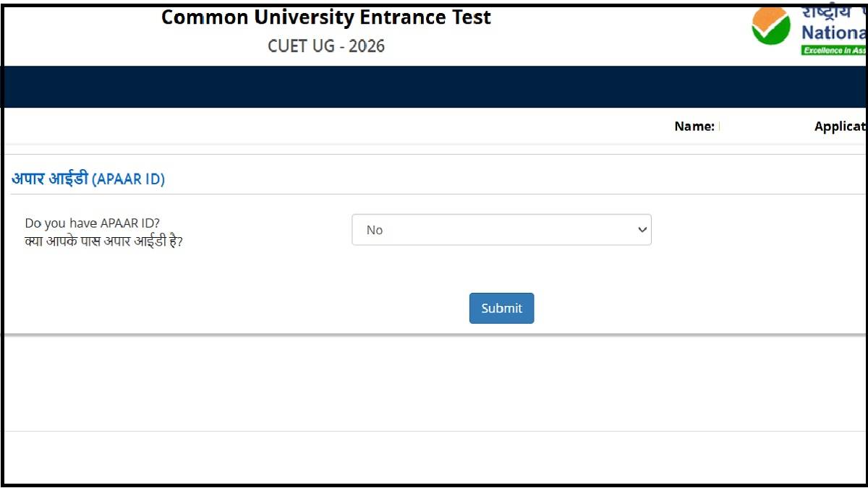Viewport: 868px width, 488px height.
Task: Click the 'Name:' label
Action: point(695,126)
